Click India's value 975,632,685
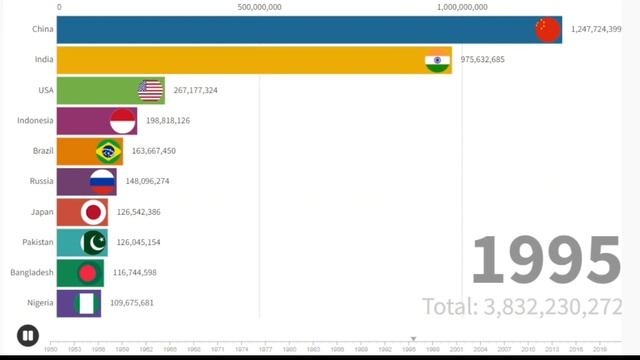 click(482, 60)
